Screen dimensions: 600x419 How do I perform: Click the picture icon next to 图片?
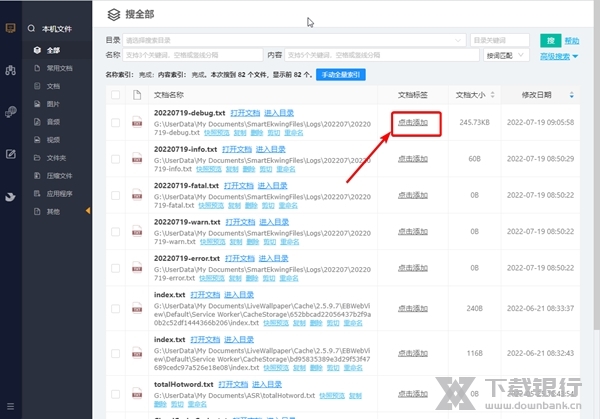coord(37,104)
